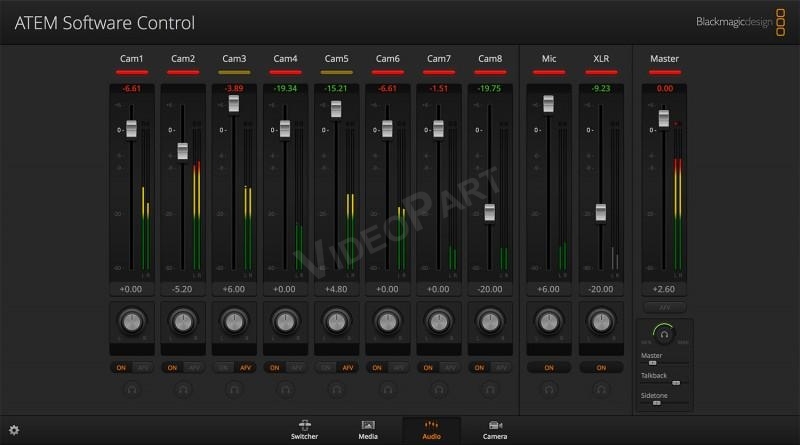Turn on Cam3 audio with ON
Screen dimensions: 800x445
223,367
